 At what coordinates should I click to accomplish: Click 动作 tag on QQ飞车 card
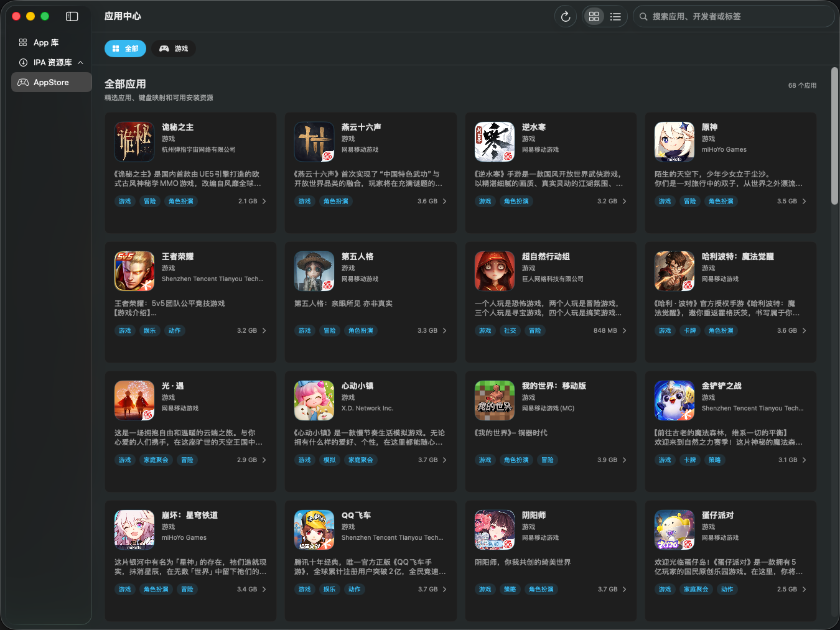tap(355, 590)
